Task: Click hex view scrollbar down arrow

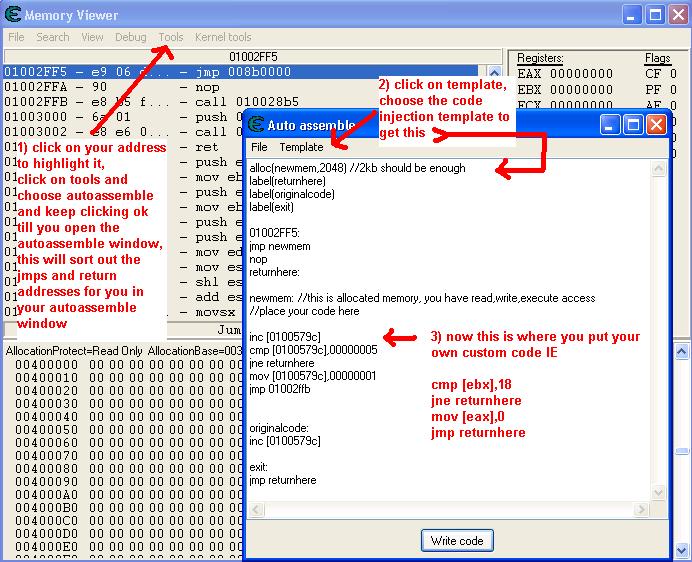Action: point(682,551)
